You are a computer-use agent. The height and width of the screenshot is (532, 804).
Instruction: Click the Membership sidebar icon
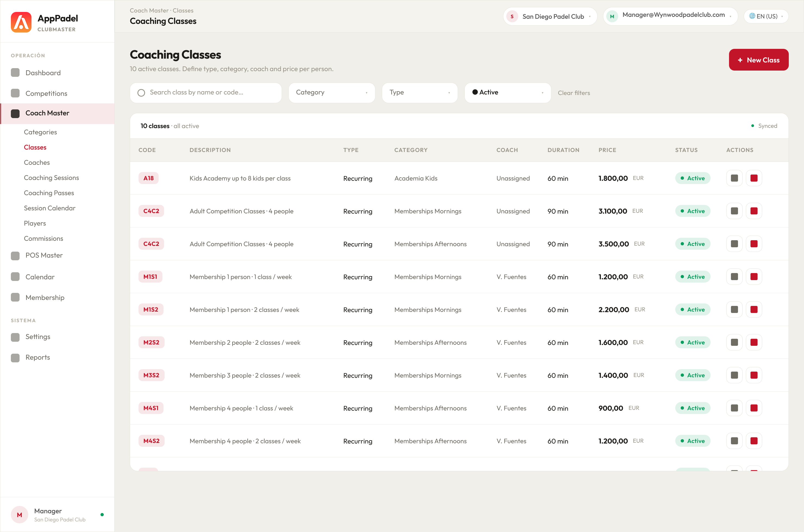tap(15, 297)
